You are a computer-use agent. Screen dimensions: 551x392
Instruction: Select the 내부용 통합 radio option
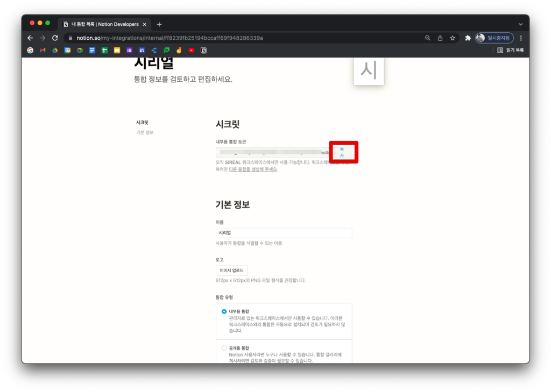click(x=224, y=311)
